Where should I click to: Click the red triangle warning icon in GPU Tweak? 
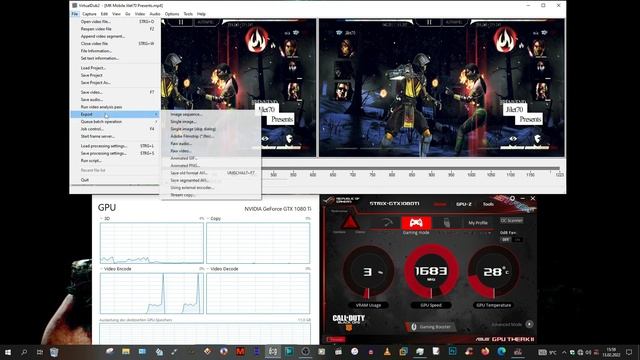(350, 222)
